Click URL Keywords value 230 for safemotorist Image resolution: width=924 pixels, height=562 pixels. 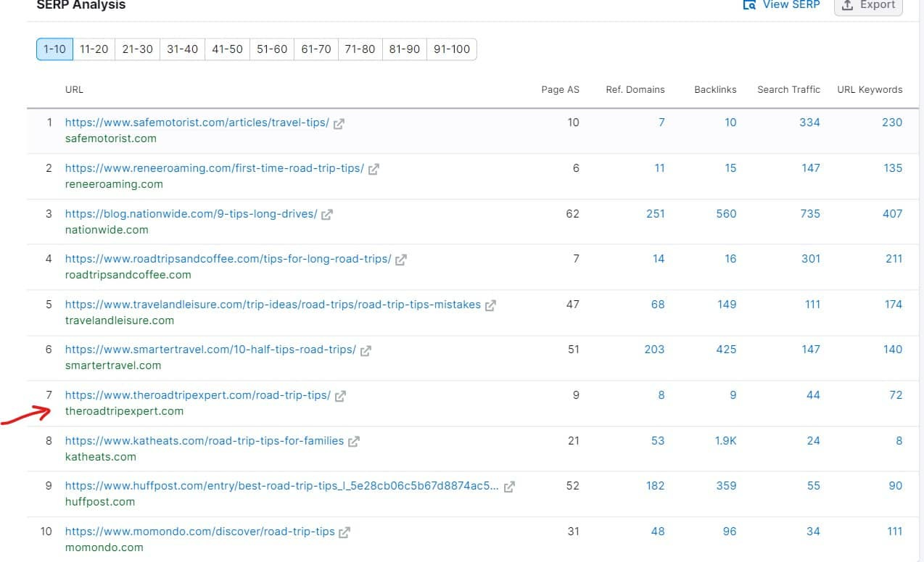892,123
